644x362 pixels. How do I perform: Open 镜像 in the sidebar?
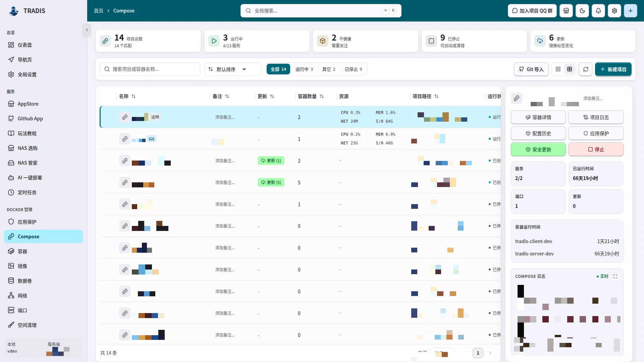[x=44, y=266]
